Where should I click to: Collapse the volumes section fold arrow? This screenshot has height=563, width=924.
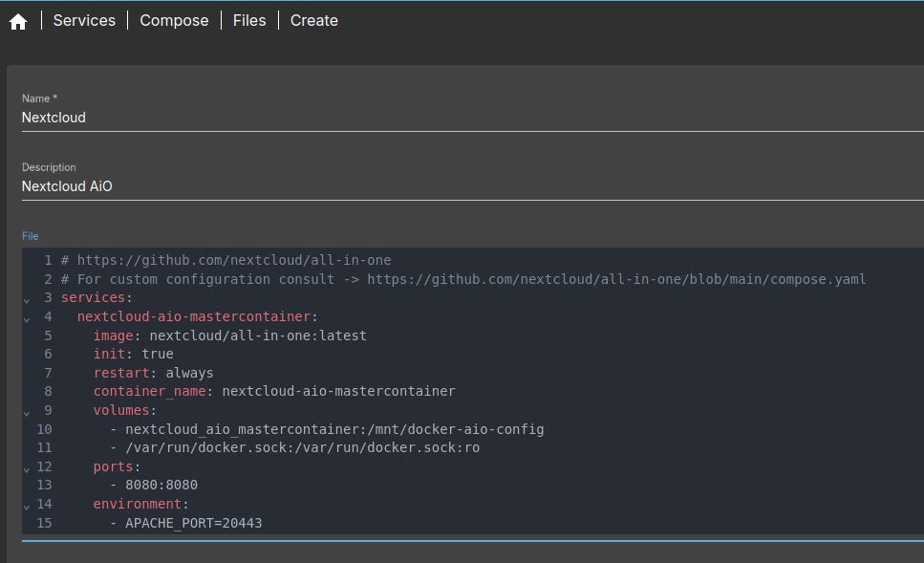tap(26, 413)
